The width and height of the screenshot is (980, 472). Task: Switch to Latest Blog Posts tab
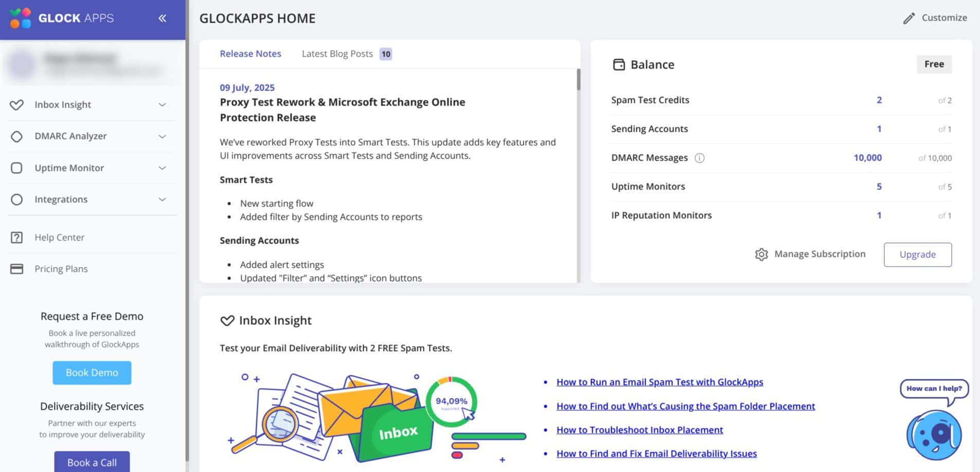(x=337, y=54)
